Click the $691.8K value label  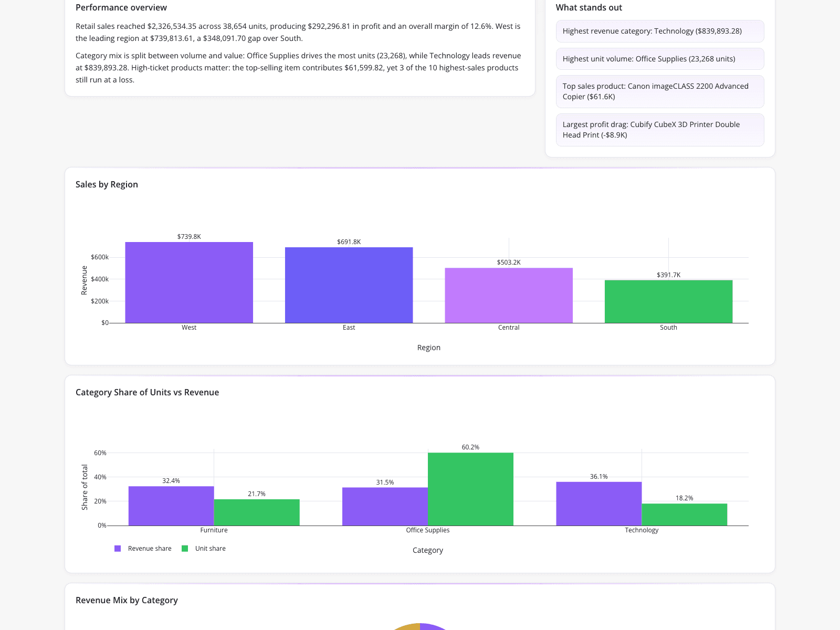pos(349,242)
